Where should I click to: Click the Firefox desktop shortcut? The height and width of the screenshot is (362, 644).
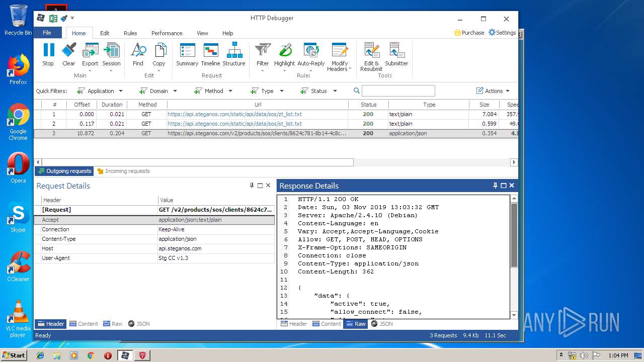pos(18,70)
